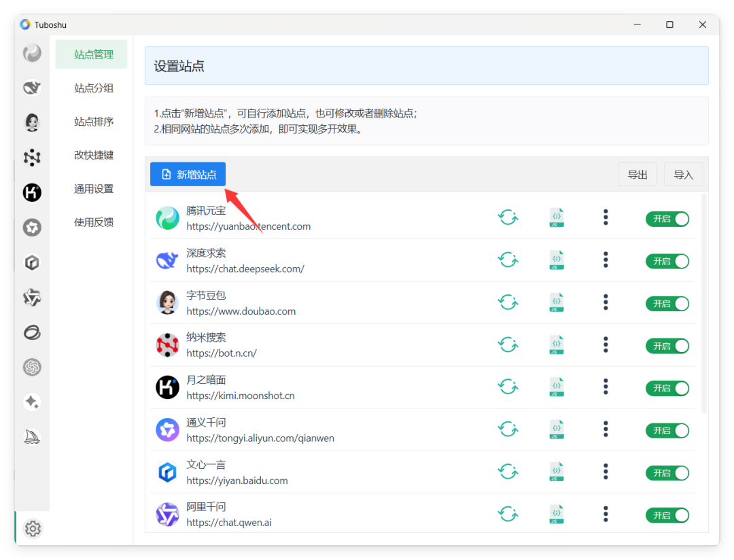
Task: Open the Gemini sparkle sidebar icon
Action: (32, 402)
